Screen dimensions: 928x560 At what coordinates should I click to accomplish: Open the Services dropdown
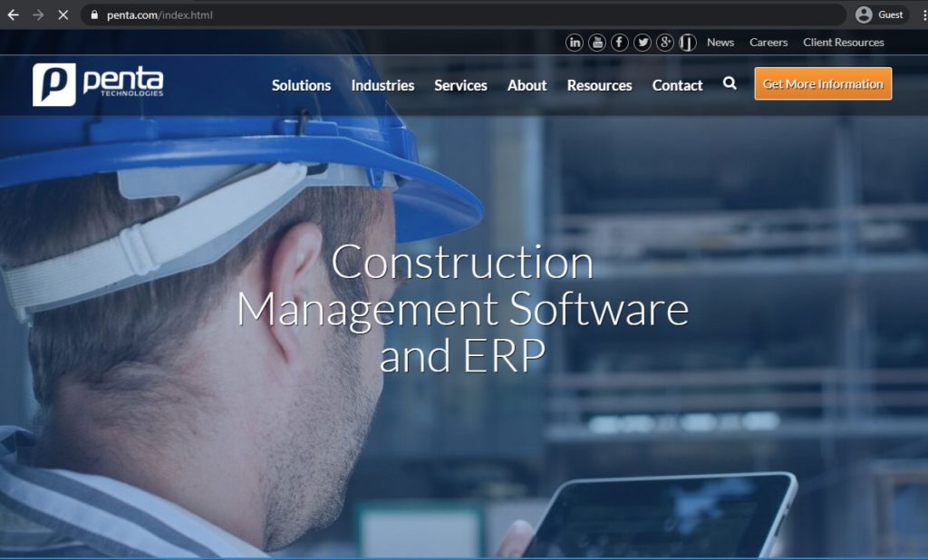click(461, 84)
